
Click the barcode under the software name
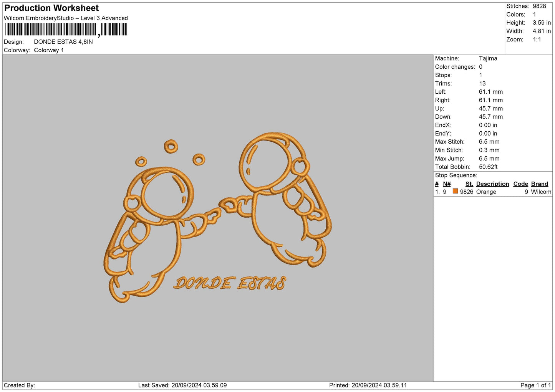point(66,30)
